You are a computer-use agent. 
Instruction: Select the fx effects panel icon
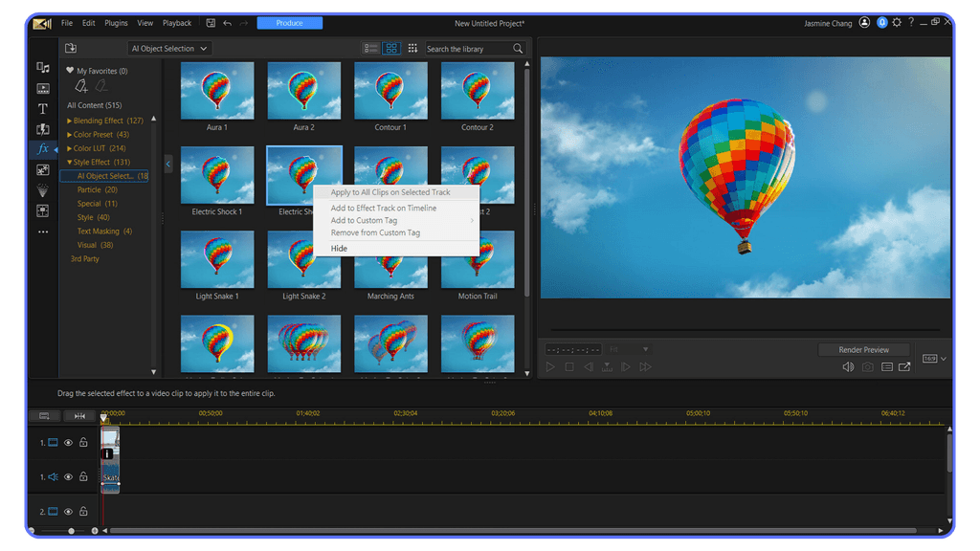[43, 148]
